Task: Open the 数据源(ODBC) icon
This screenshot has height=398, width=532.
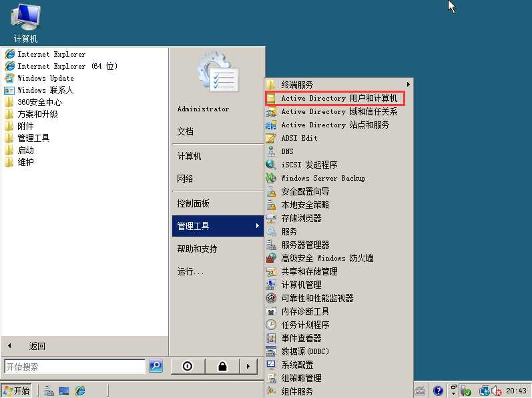Action: coord(271,351)
